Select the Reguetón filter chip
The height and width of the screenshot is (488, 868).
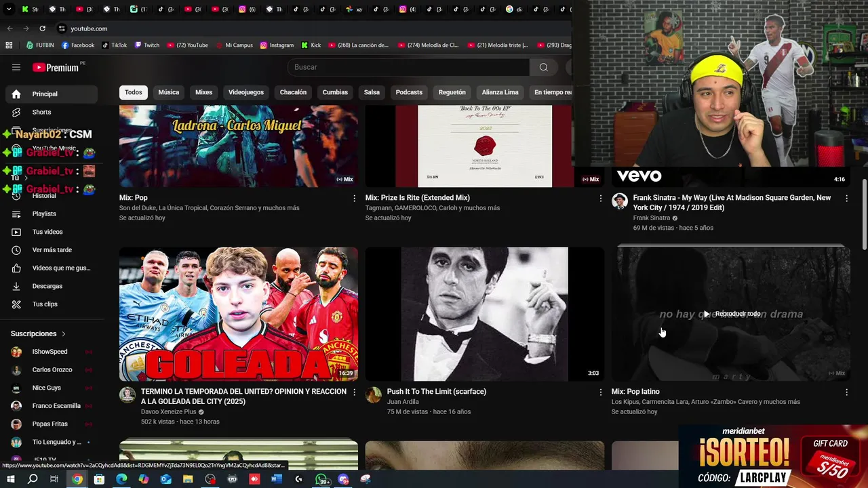[452, 92]
